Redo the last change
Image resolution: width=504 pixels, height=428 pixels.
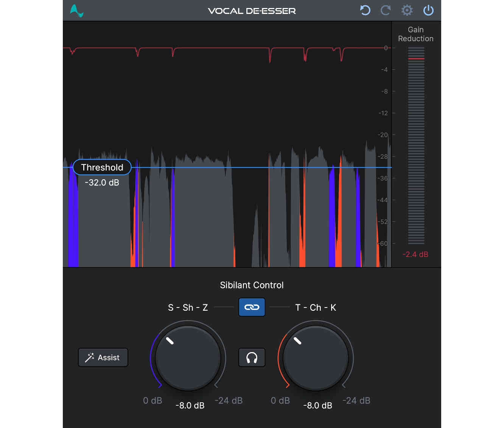386,11
